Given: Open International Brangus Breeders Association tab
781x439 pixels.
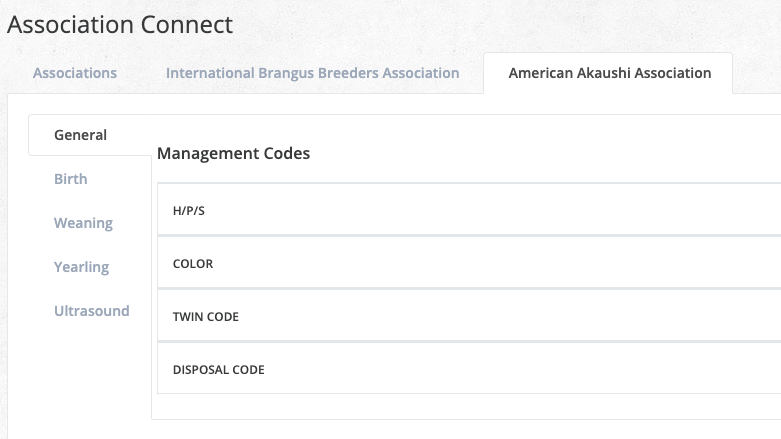Looking at the screenshot, I should [x=312, y=73].
